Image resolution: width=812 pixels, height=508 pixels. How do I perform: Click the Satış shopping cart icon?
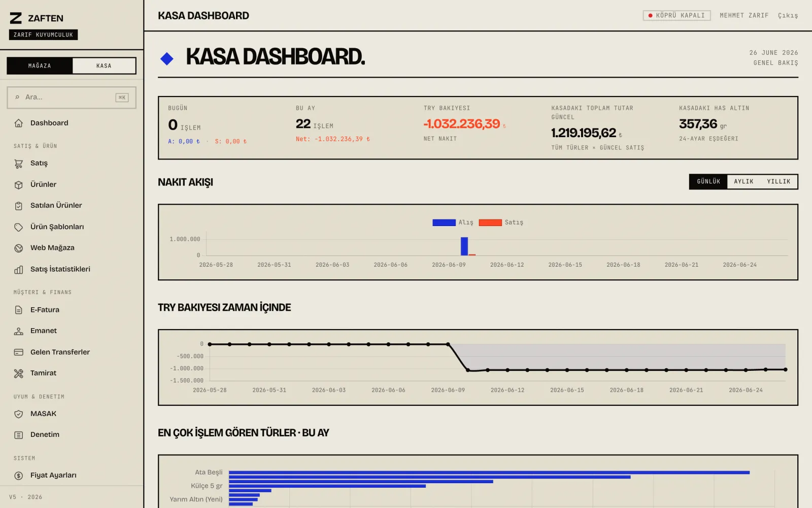[19, 164]
